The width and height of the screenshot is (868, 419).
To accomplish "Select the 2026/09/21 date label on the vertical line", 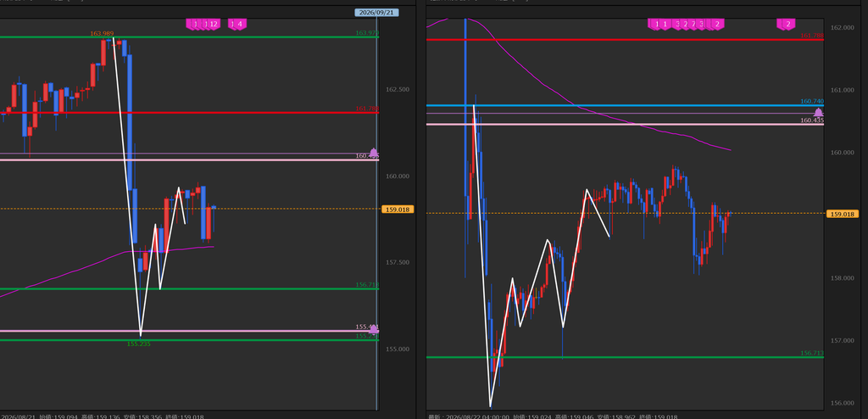I will tap(376, 12).
